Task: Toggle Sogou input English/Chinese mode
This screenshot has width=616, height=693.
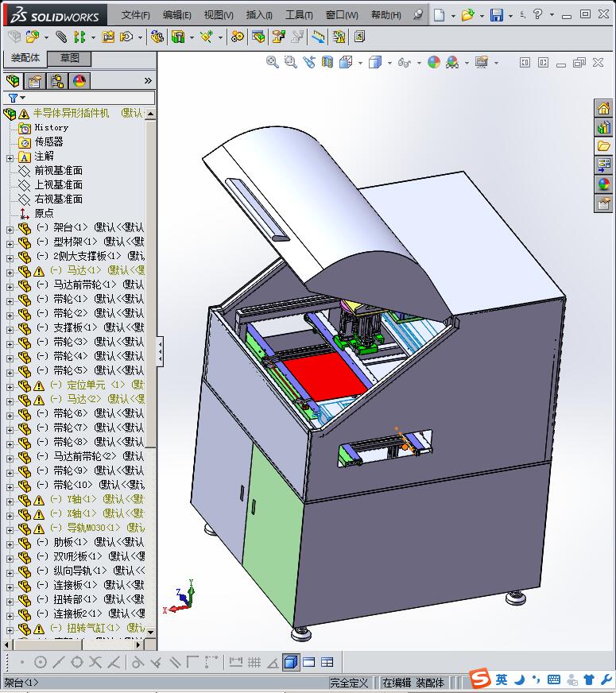Action: coord(502,679)
